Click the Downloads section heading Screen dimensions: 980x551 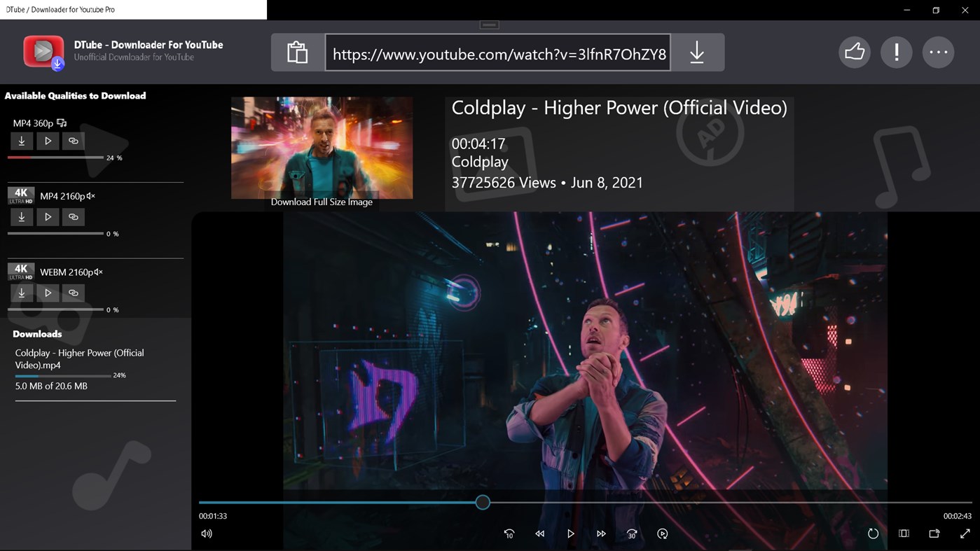[37, 334]
